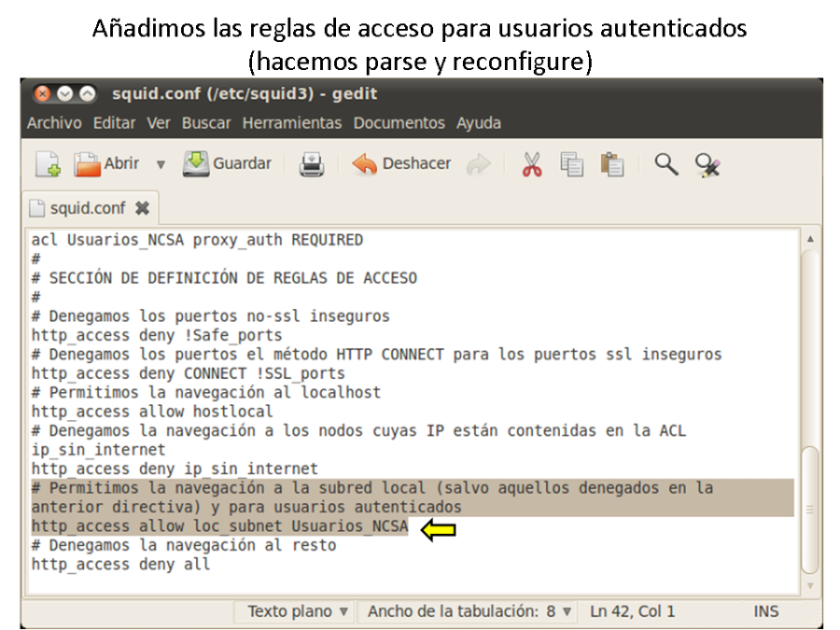Click the http_access deny all line
840x630 pixels.
pos(121,564)
